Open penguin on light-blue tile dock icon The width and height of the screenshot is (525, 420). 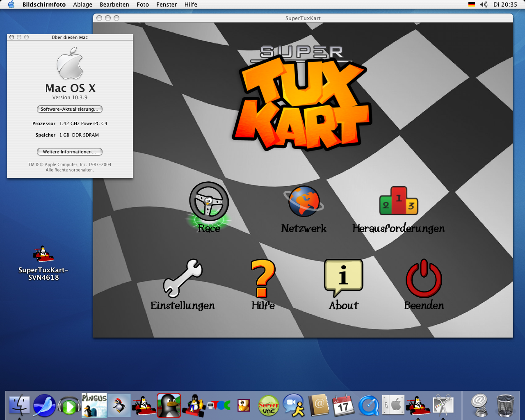(x=119, y=405)
